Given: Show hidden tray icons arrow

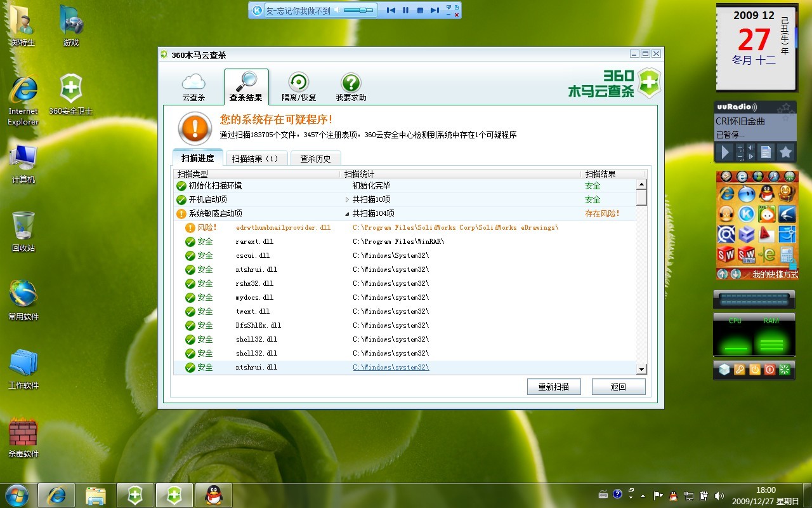Looking at the screenshot, I should click(x=643, y=496).
